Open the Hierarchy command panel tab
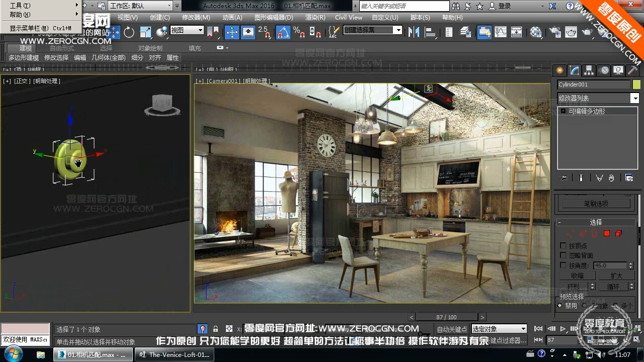 pos(589,70)
